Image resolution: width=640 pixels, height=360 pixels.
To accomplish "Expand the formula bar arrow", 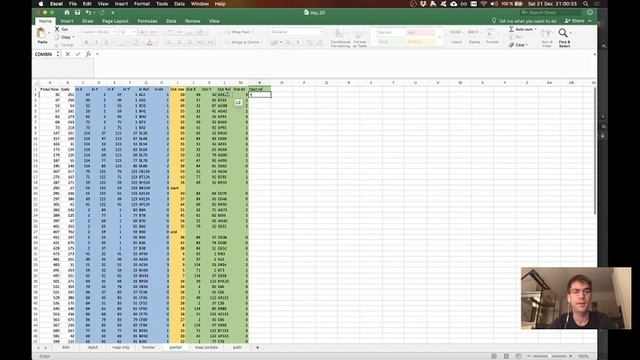I will tap(594, 54).
